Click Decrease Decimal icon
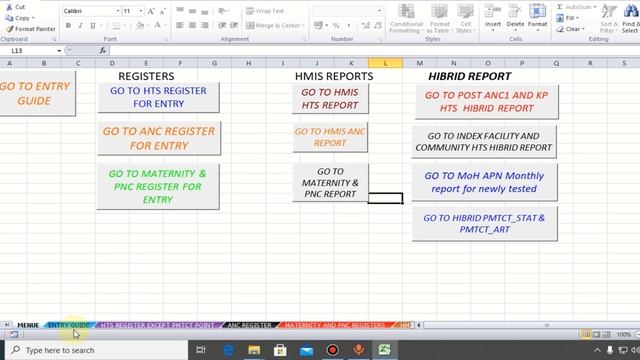640x360 pixels. point(378,25)
